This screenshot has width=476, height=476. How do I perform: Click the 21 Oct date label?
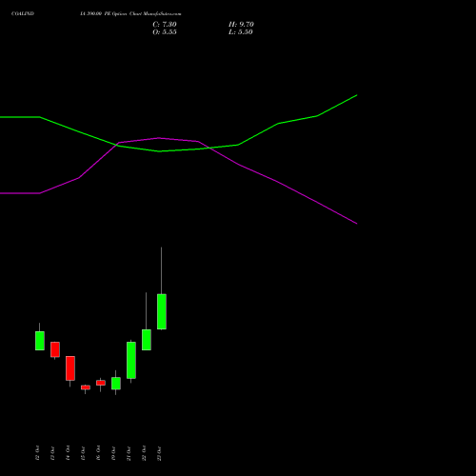tap(129, 453)
